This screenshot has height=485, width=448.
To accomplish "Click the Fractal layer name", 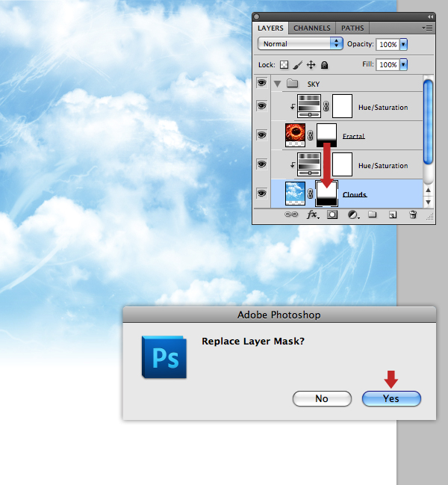I will coord(354,136).
